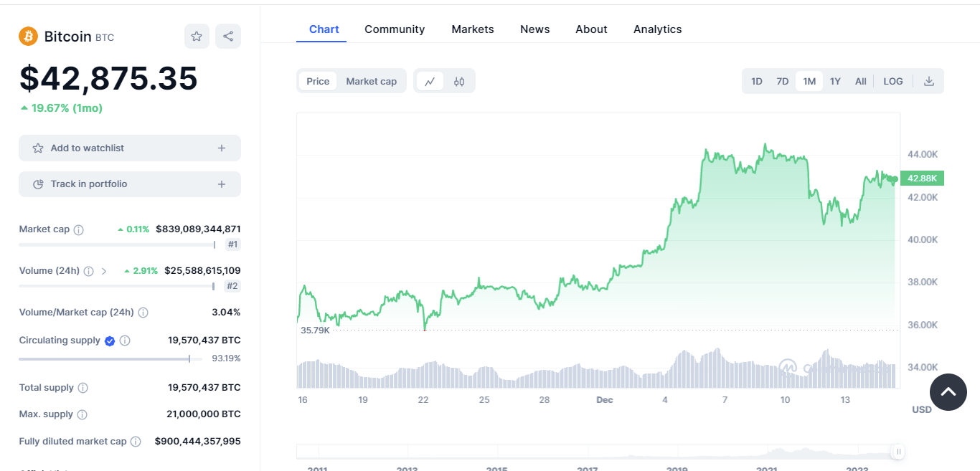Viewport: 980px width, 471px height.
Task: Click the #2 volume rank badge
Action: point(232,287)
